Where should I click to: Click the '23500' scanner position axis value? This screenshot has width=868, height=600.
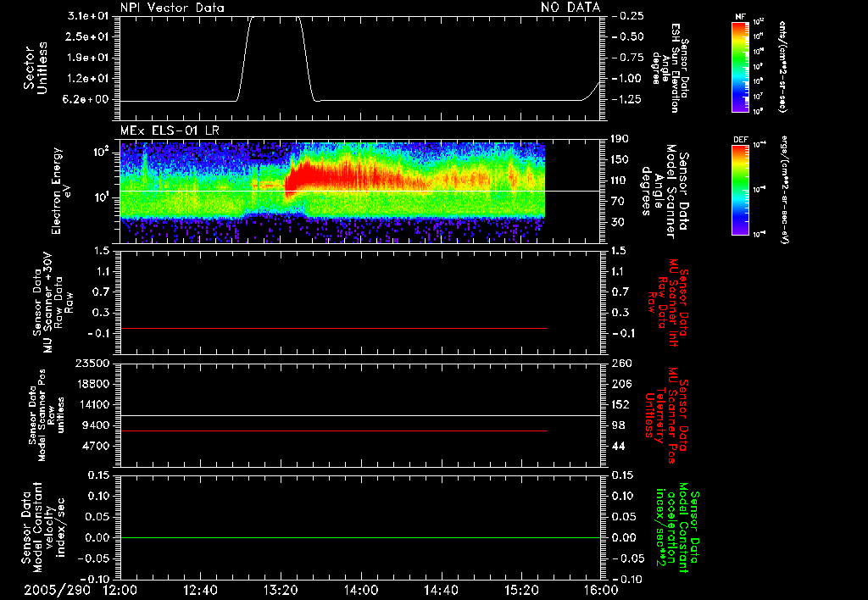[92, 364]
